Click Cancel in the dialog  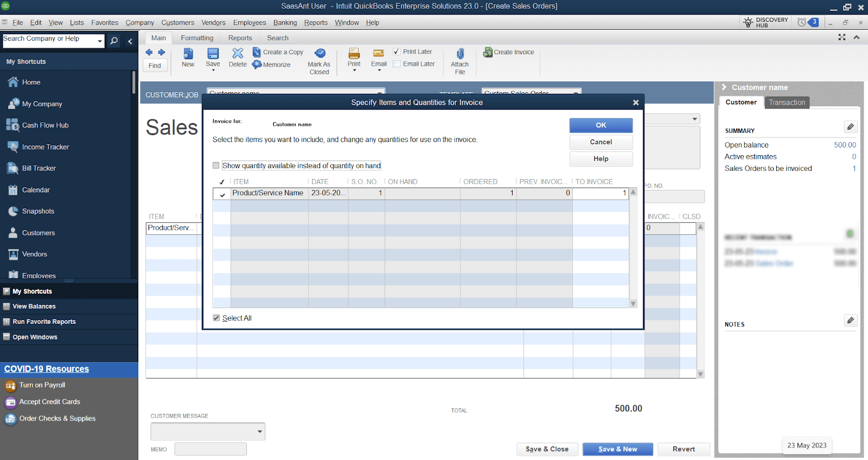(601, 142)
